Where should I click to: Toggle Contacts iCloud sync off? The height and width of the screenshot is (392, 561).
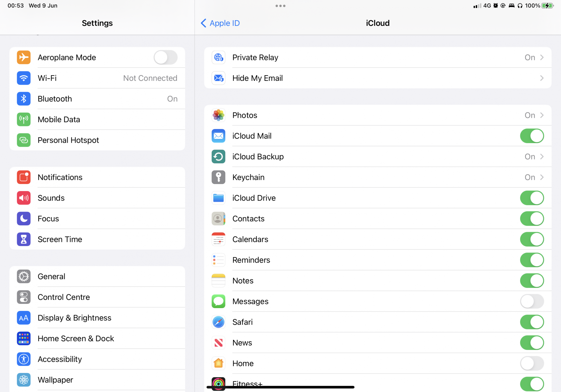(x=532, y=219)
